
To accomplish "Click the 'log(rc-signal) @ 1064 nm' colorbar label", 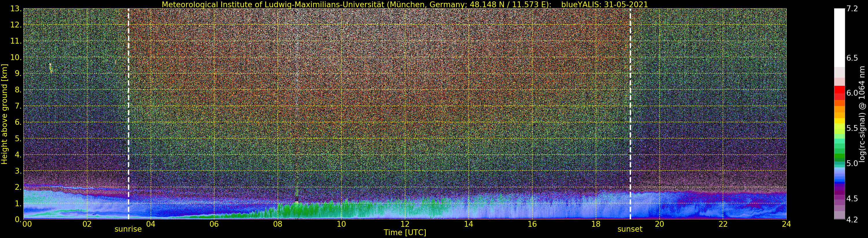I will 863,114.
